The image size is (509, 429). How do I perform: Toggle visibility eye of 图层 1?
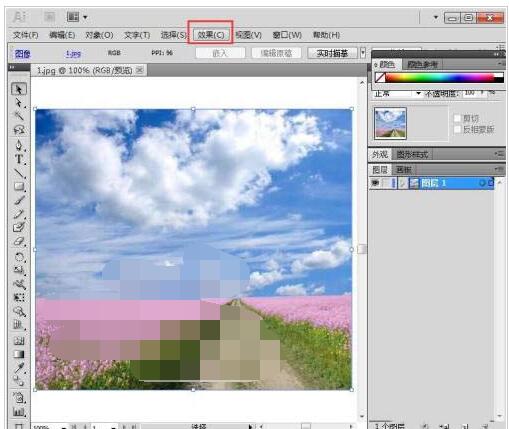tap(375, 183)
